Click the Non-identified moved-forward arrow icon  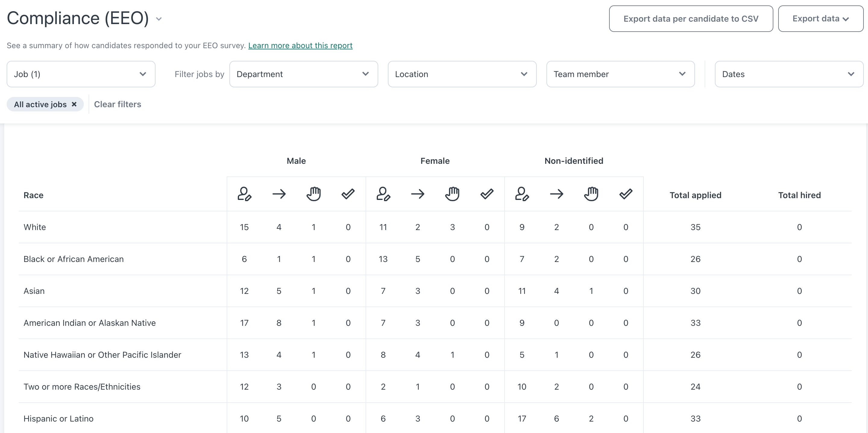coord(557,194)
